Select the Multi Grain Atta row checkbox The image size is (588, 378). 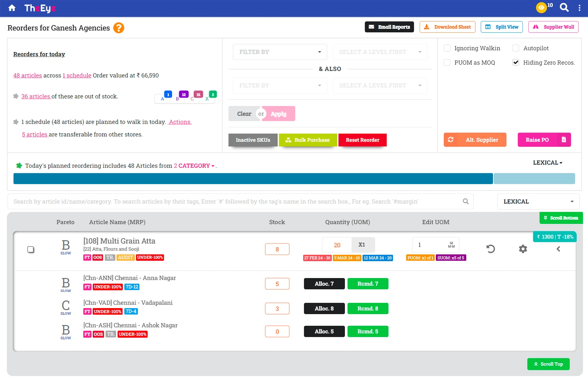[x=31, y=249]
